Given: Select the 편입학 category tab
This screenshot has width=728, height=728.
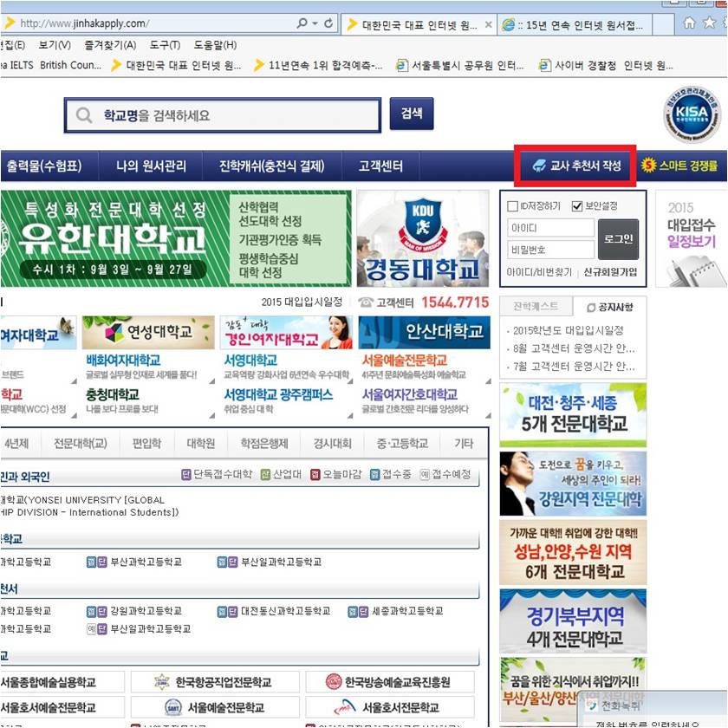Looking at the screenshot, I should click(x=147, y=444).
